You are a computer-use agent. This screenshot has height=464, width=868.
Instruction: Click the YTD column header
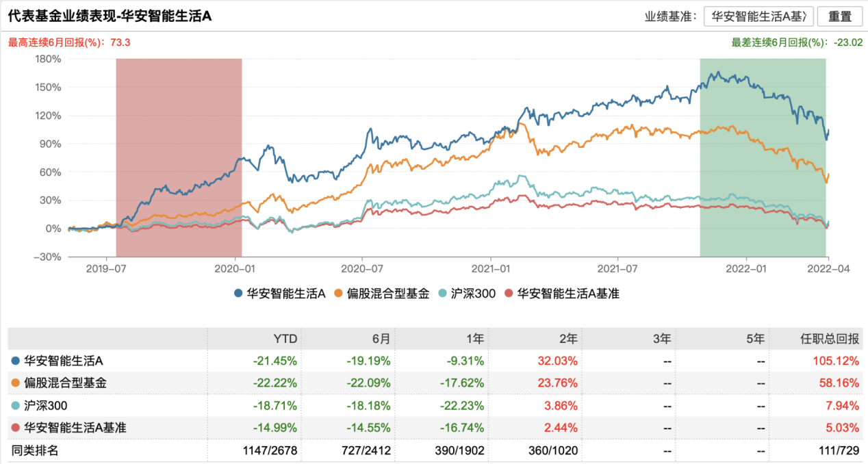pos(285,338)
